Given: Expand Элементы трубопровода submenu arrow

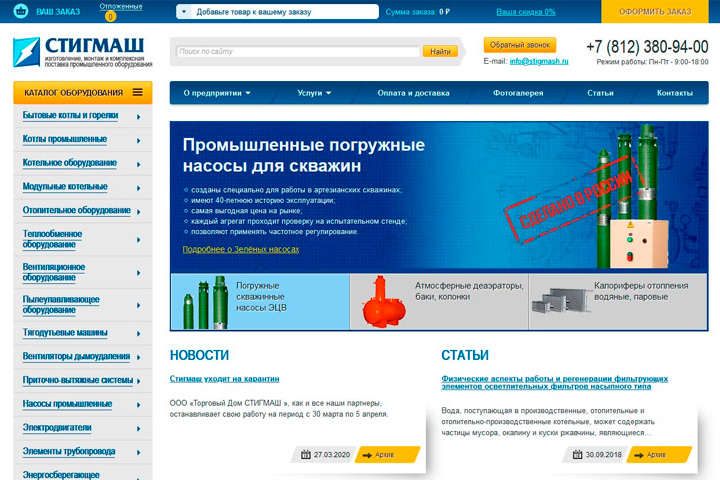Looking at the screenshot, I should point(138,452).
